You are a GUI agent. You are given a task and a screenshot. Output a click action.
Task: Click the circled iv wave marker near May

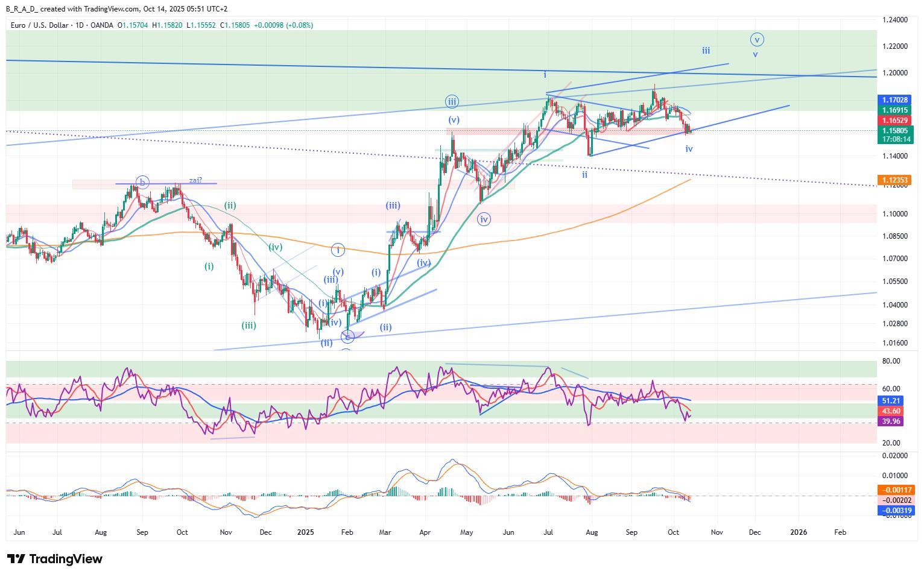point(483,219)
